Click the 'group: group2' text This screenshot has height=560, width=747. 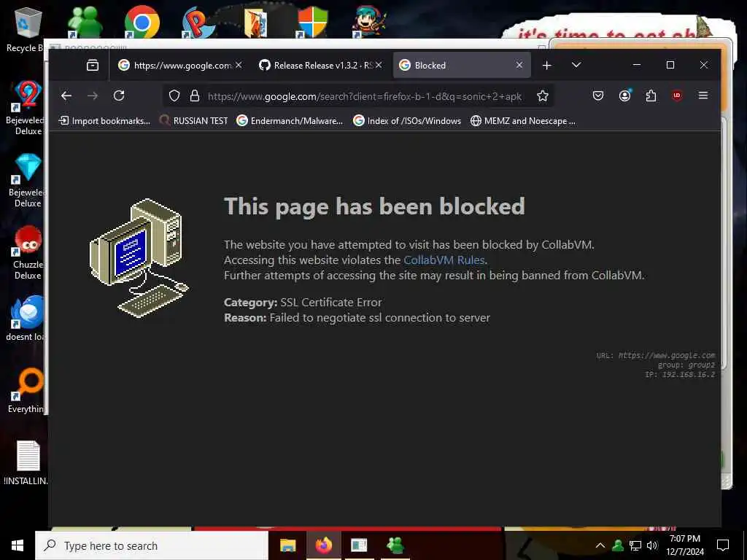[686, 365]
